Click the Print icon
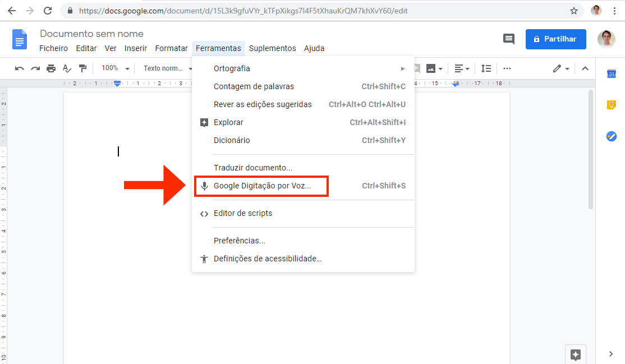Screen dimensions: 625x364 (51, 68)
